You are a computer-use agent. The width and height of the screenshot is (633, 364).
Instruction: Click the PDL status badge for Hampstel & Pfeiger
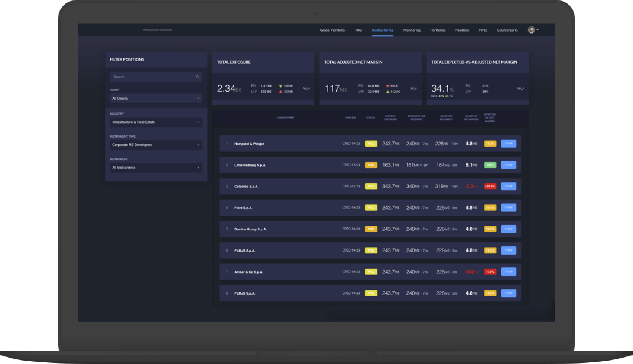[371, 144]
